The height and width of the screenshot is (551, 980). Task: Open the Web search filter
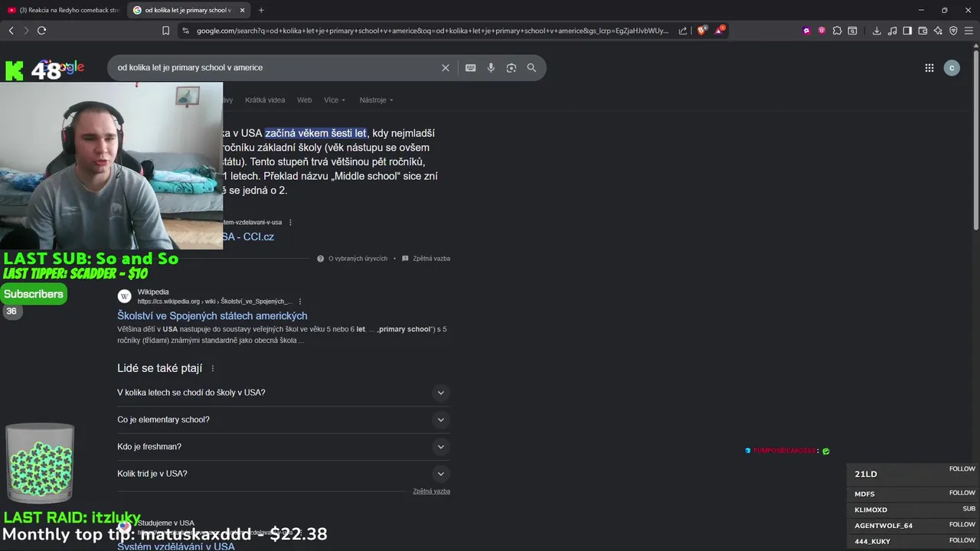(x=304, y=100)
